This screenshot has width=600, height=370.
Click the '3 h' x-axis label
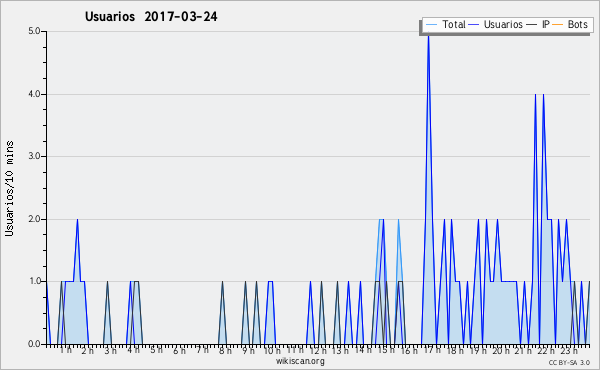[111, 351]
